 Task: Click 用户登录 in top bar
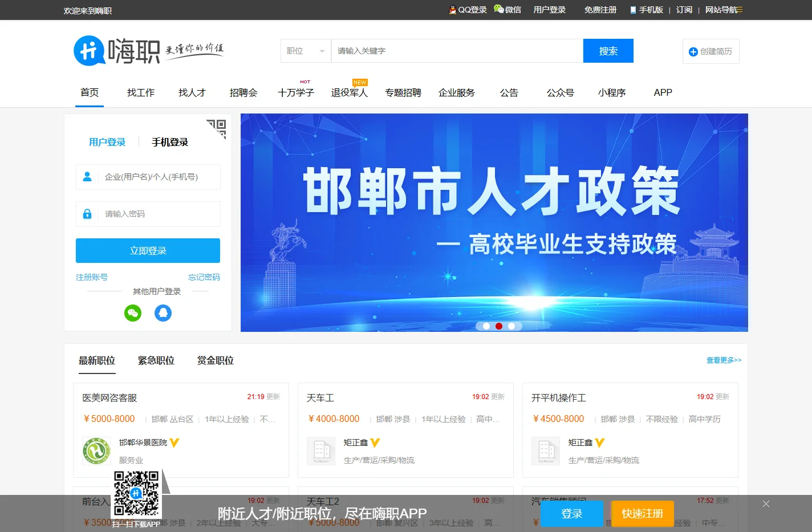tap(550, 10)
